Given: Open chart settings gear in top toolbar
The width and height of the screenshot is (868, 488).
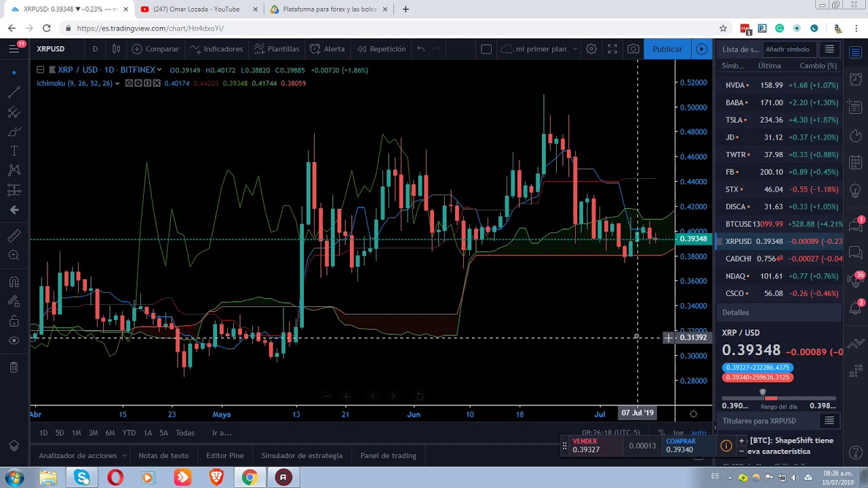Looking at the screenshot, I should (591, 49).
